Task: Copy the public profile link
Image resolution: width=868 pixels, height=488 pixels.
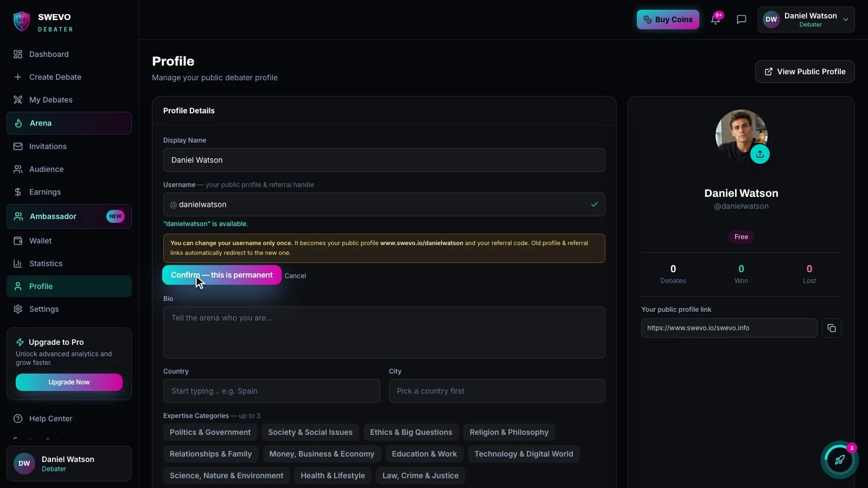Action: point(832,328)
